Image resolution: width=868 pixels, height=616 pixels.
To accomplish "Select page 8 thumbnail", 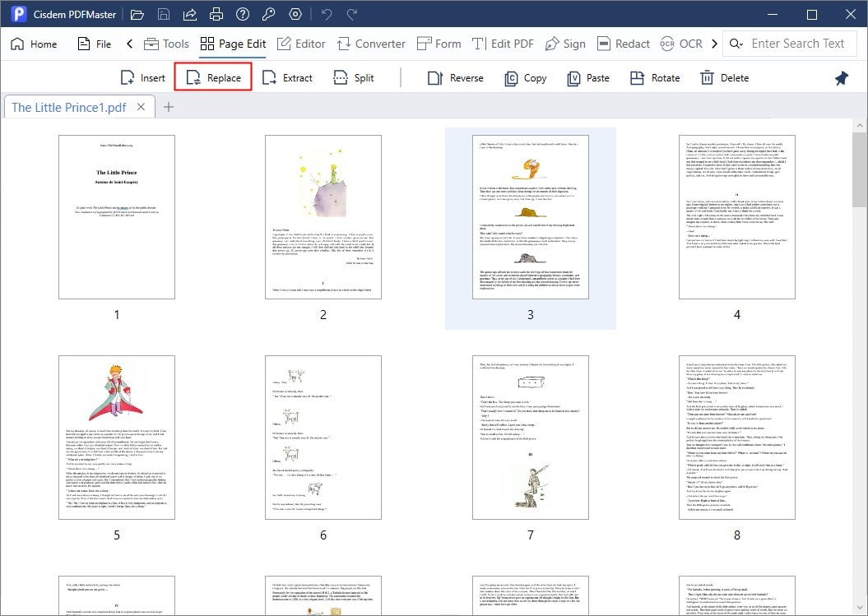I will tap(737, 438).
